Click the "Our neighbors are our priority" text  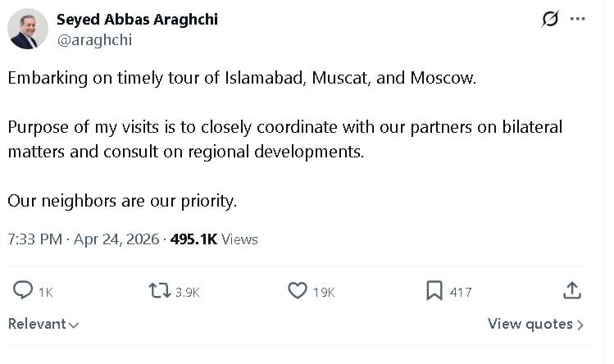point(122,200)
